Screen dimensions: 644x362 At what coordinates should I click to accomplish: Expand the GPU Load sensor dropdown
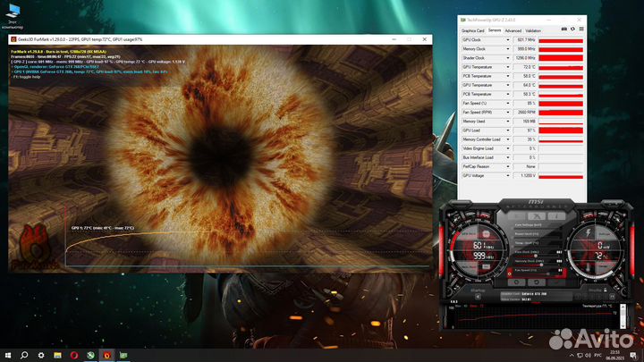click(x=508, y=130)
